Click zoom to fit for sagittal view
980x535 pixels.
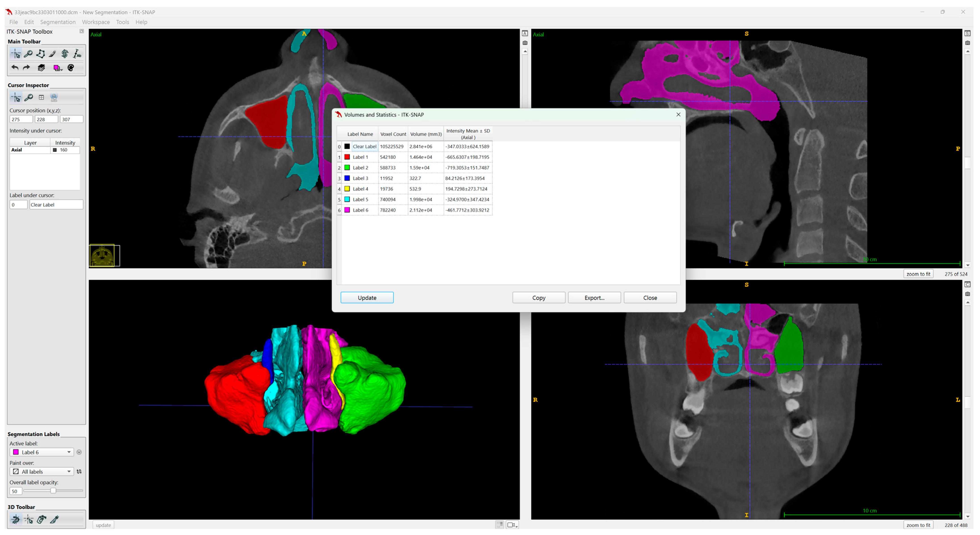(x=918, y=274)
